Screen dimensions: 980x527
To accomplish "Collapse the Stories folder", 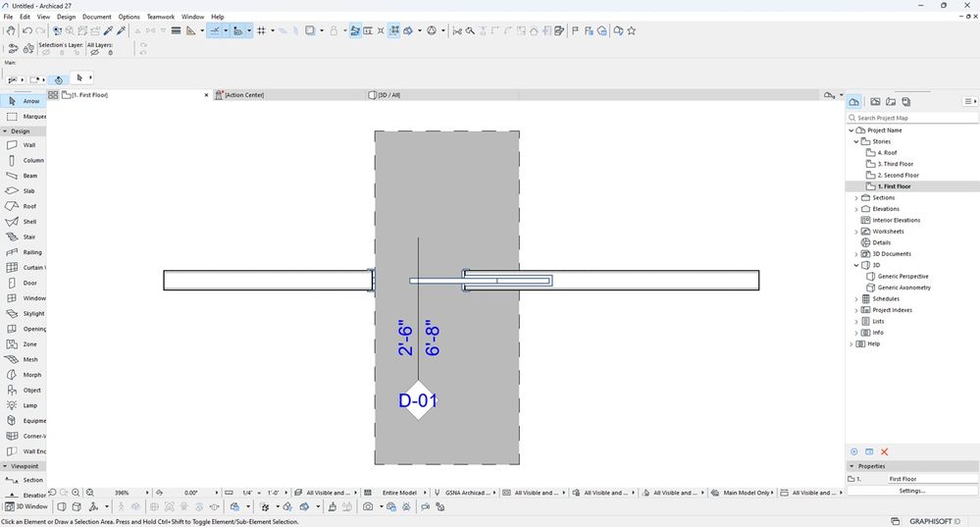I will pos(856,142).
